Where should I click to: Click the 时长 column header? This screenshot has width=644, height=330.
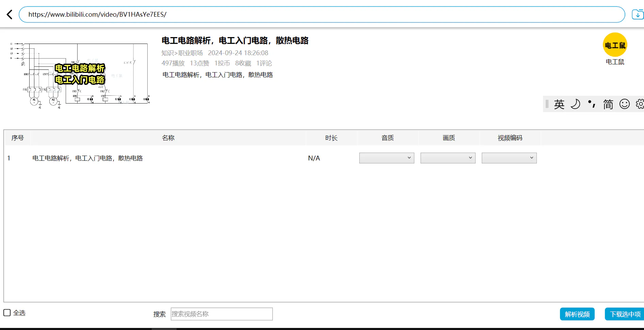(x=331, y=138)
